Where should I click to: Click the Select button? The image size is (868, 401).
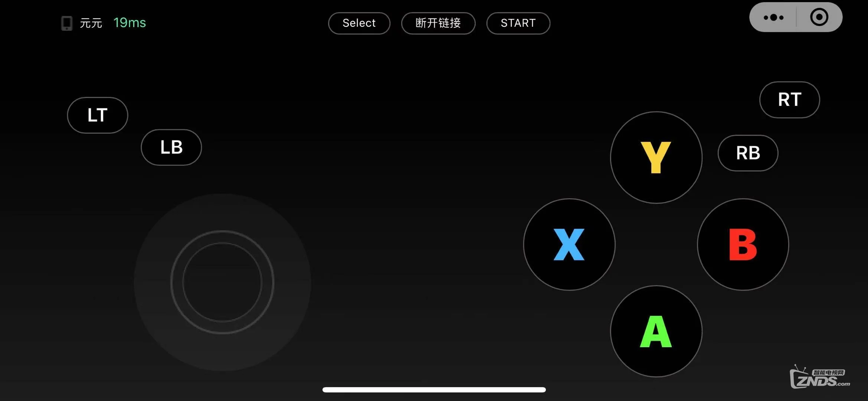[x=359, y=23]
